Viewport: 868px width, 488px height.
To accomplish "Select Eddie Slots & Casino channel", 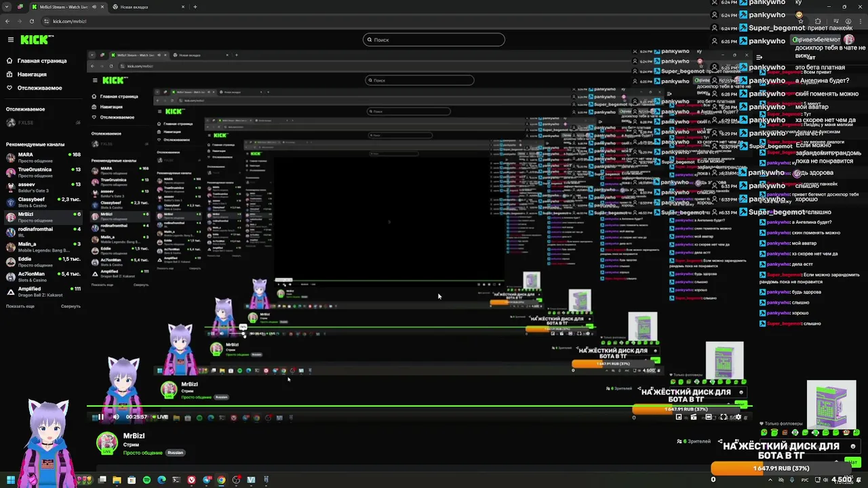I will coord(43,262).
